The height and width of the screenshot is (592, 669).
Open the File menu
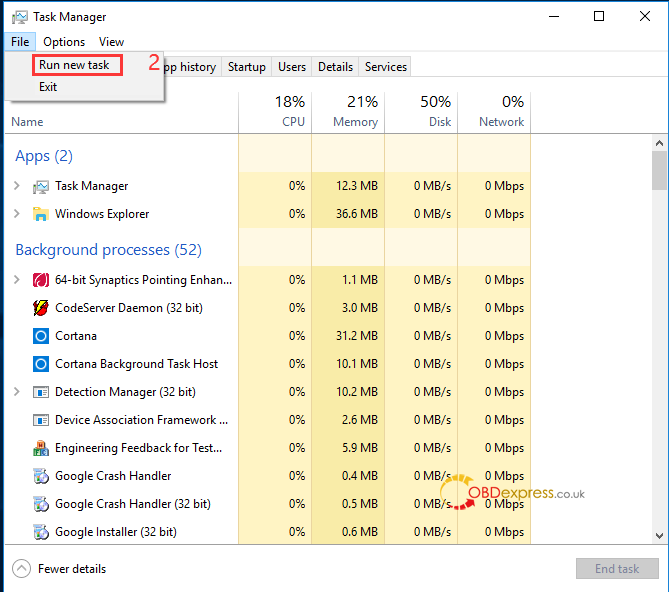pos(20,42)
